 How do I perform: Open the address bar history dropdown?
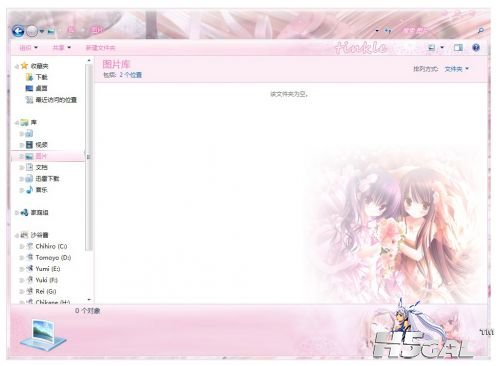[x=377, y=31]
